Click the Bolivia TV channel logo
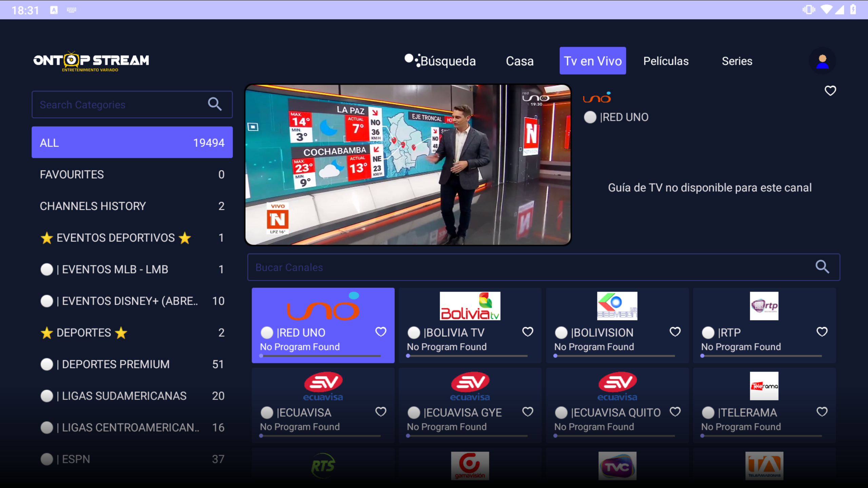This screenshot has width=868, height=488. coord(470,306)
